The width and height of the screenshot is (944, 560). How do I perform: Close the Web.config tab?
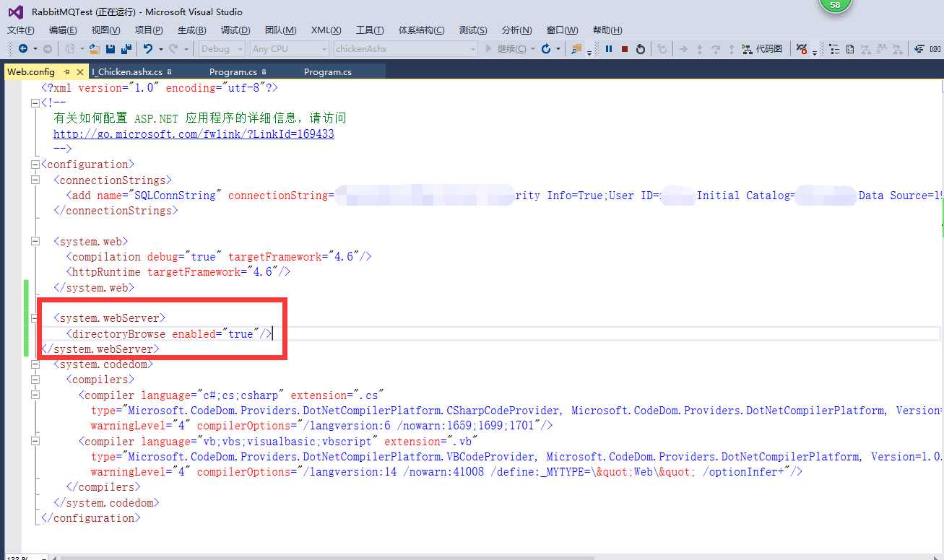pos(80,72)
